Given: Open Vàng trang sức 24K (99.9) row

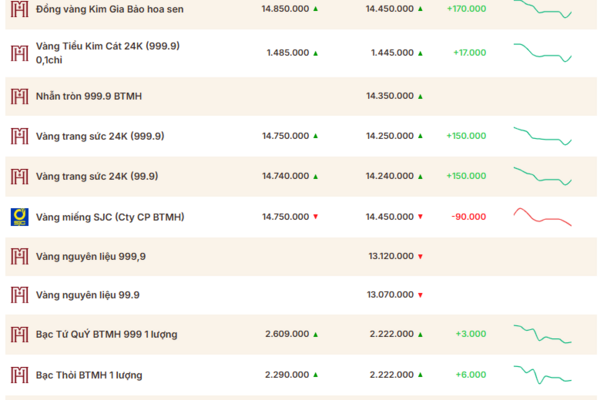Looking at the screenshot, I should click(x=301, y=176).
